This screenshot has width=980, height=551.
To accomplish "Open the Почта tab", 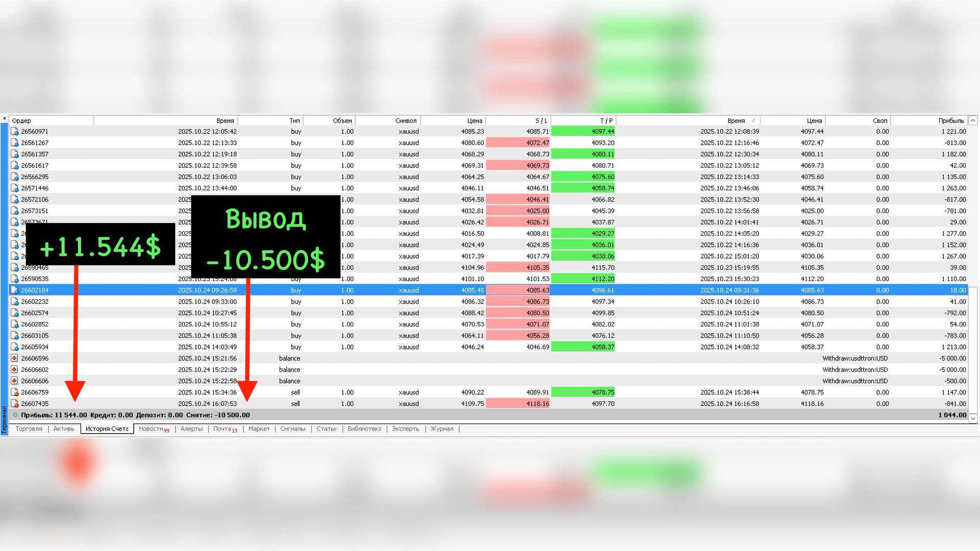I will (225, 429).
